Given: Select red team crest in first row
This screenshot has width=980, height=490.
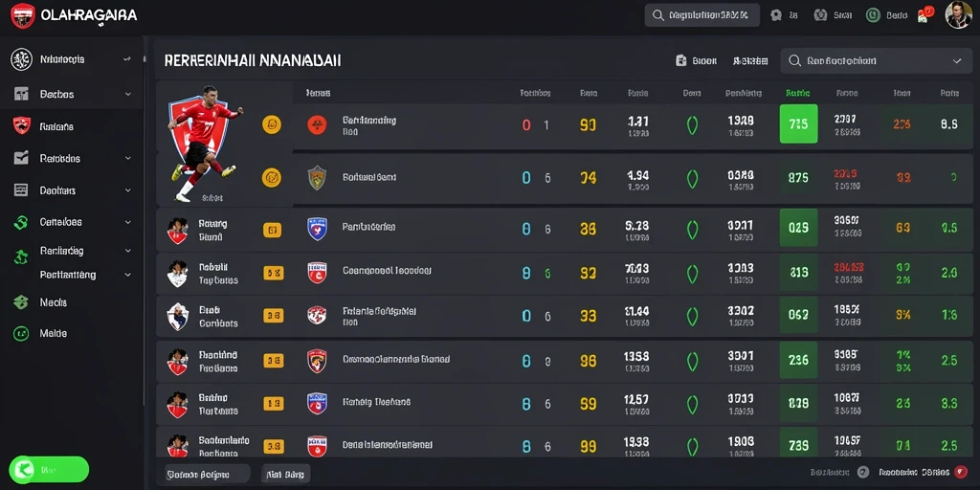Looking at the screenshot, I should [317, 125].
